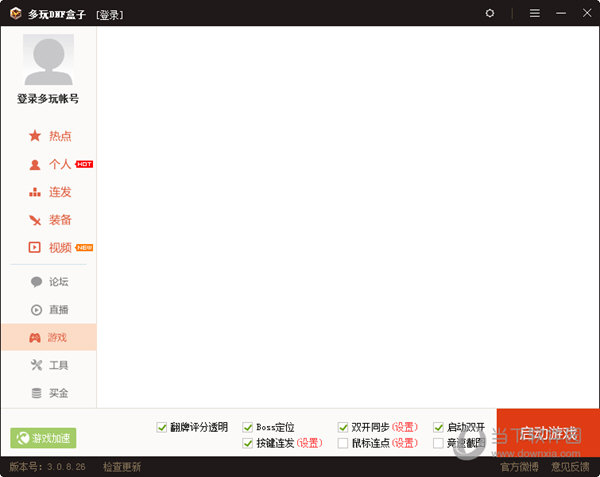Click the star icon beside 热点

pyautogui.click(x=35, y=136)
